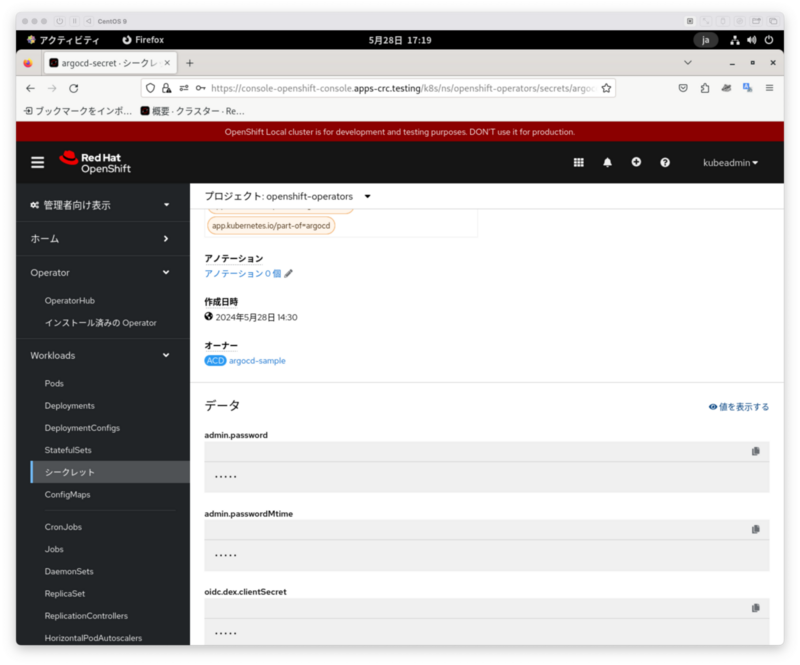Click the shield tracking protection icon
The width and height of the screenshot is (800, 665).
tap(150, 88)
